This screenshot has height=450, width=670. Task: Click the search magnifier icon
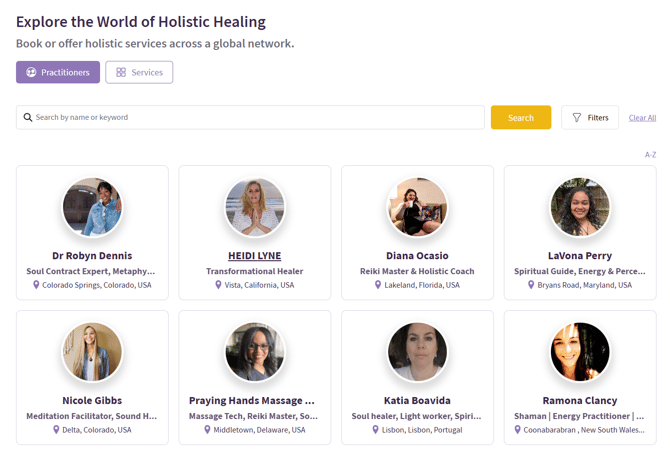tap(28, 118)
